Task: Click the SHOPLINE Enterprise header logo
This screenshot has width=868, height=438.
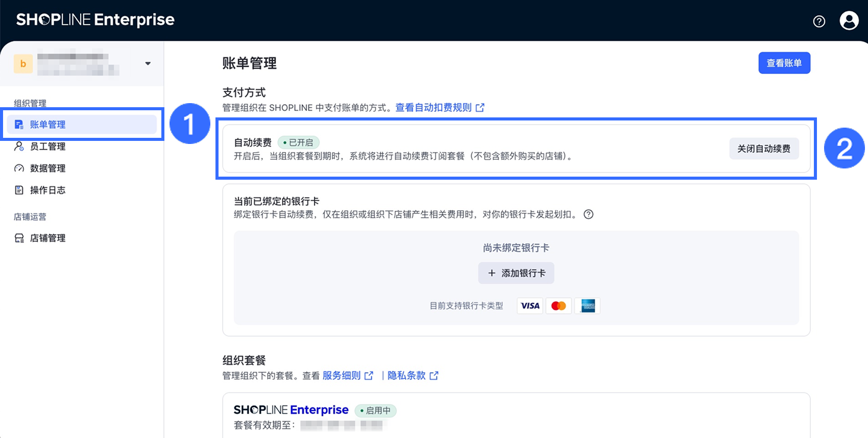Action: coord(95,19)
